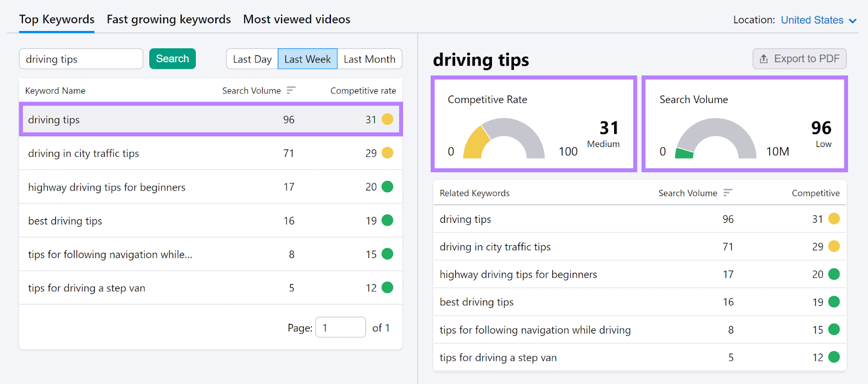Click the Medium competitive rate label
868x384 pixels.
pos(603,144)
